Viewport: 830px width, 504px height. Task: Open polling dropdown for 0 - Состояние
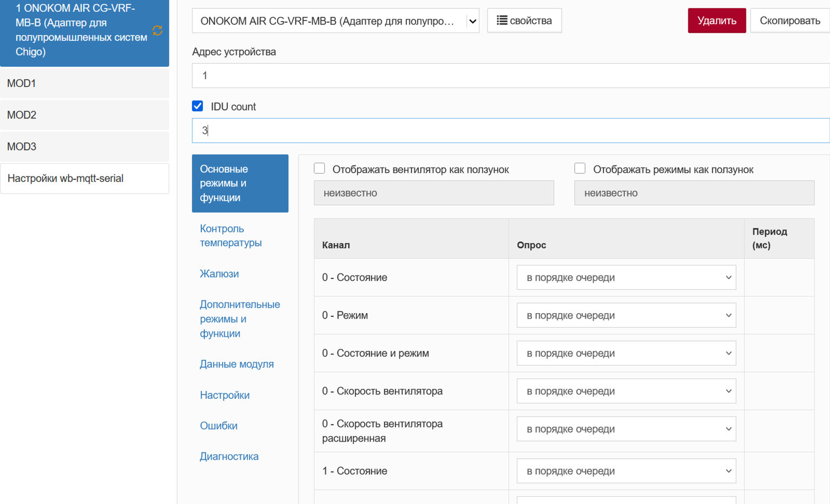[626, 277]
